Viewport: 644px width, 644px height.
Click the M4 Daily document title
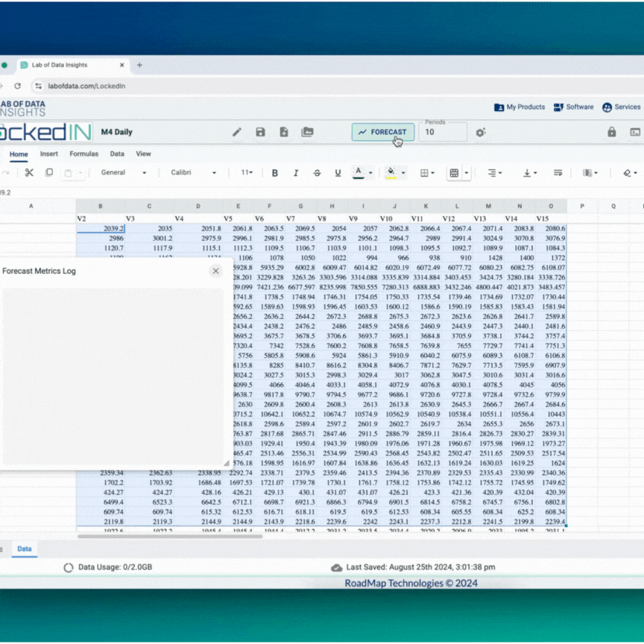[116, 132]
